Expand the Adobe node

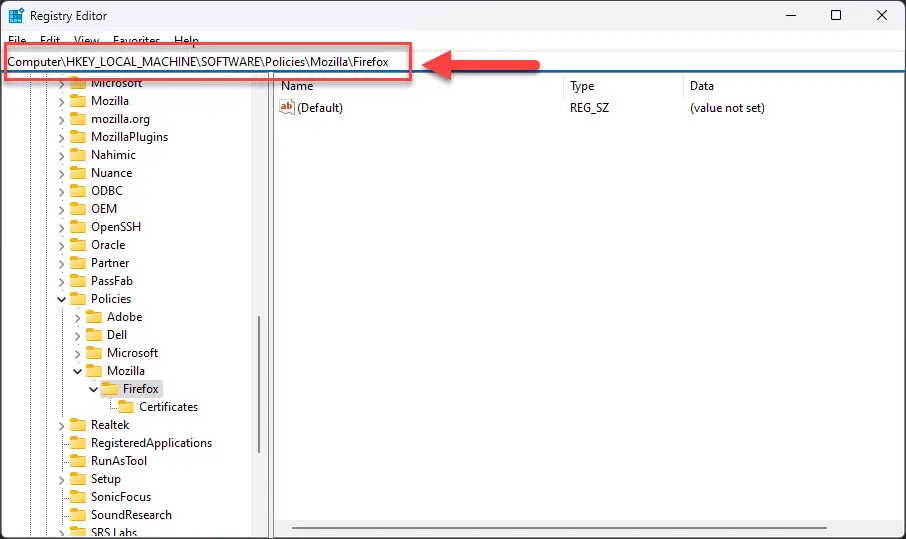pos(77,317)
